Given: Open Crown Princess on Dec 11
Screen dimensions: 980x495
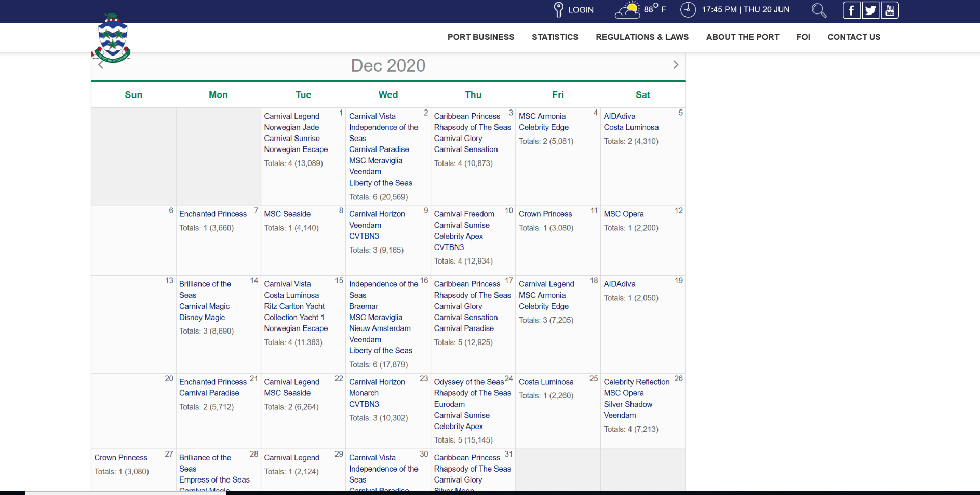Looking at the screenshot, I should point(545,214).
